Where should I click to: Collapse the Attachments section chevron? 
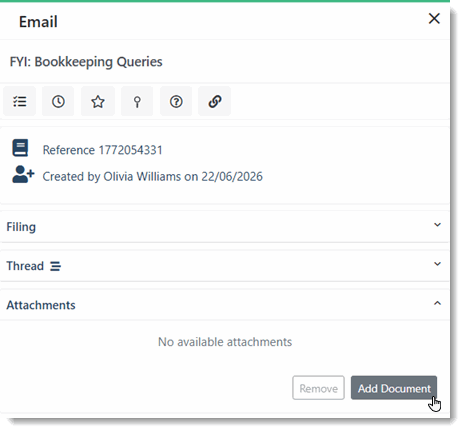click(437, 303)
